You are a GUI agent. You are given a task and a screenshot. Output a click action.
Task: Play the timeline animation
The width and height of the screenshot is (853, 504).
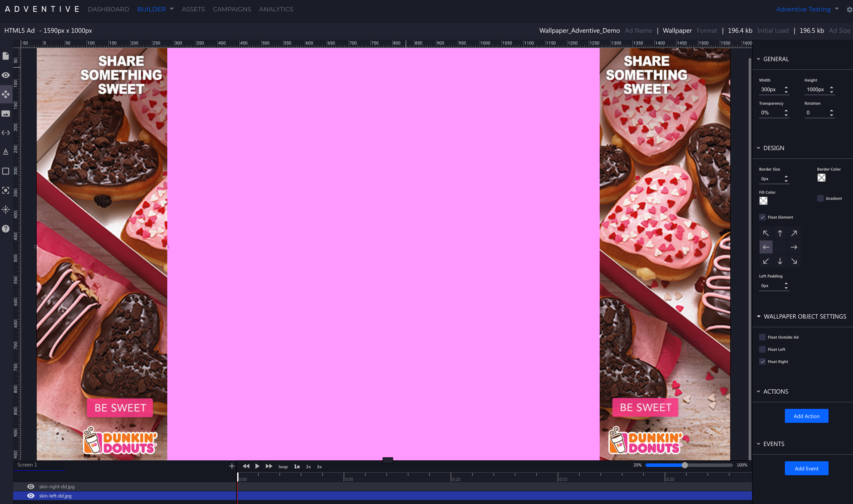257,466
